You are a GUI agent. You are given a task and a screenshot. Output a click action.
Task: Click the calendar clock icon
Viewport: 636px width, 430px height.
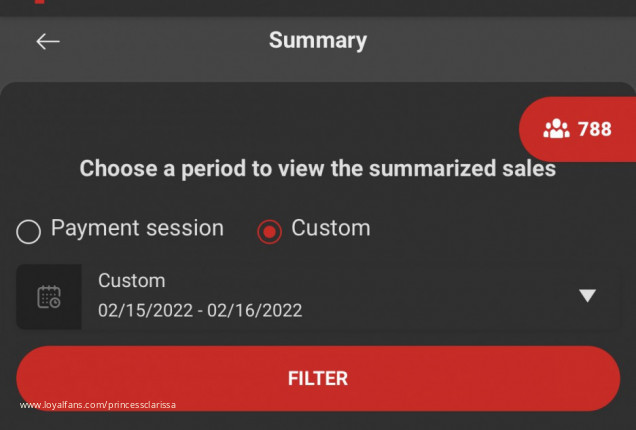pyautogui.click(x=49, y=297)
